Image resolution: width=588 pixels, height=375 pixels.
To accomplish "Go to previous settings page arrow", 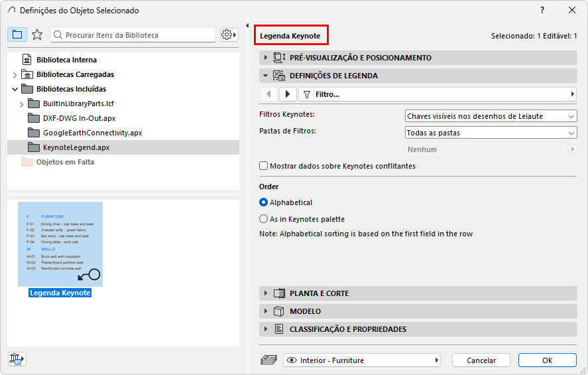I will 269,94.
